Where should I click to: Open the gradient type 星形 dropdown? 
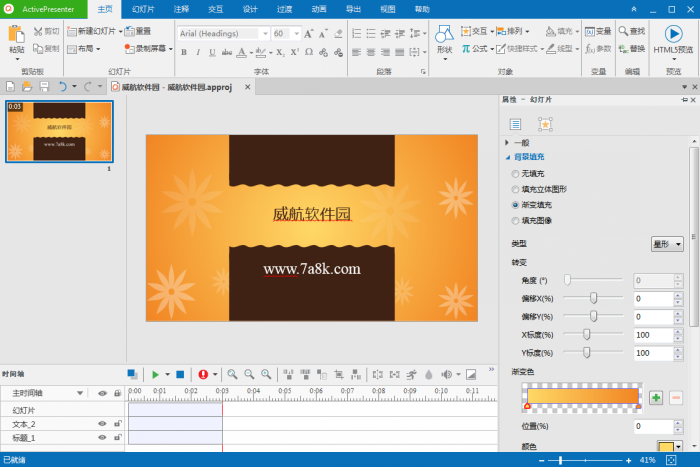pyautogui.click(x=667, y=243)
